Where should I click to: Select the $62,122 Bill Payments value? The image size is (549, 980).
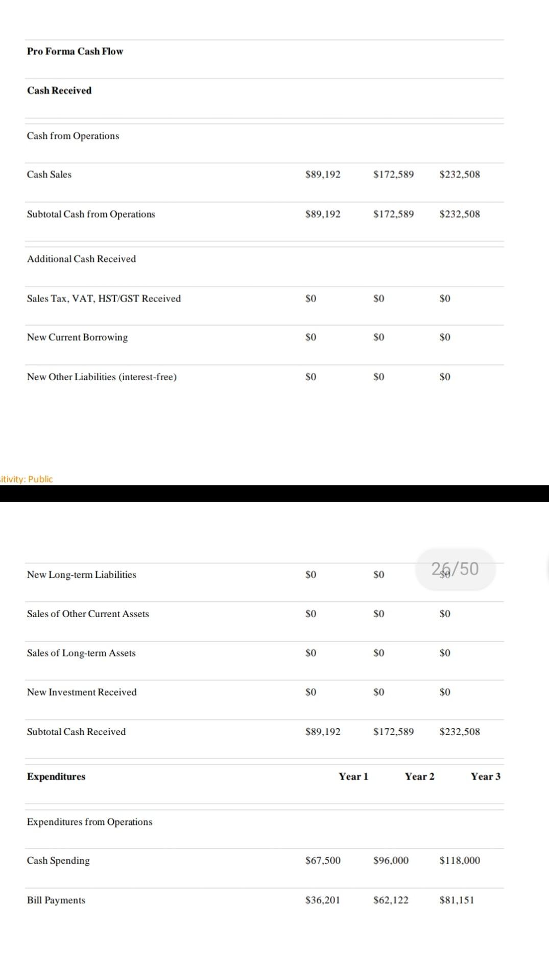391,900
